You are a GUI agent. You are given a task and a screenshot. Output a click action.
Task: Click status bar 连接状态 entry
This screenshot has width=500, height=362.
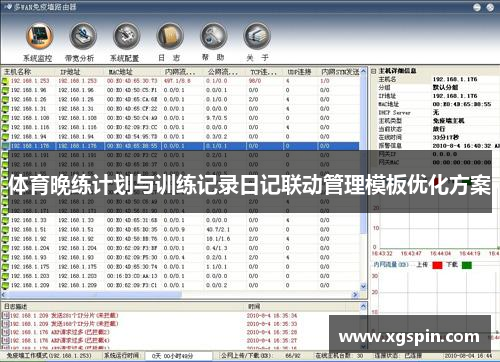[x=398, y=356]
